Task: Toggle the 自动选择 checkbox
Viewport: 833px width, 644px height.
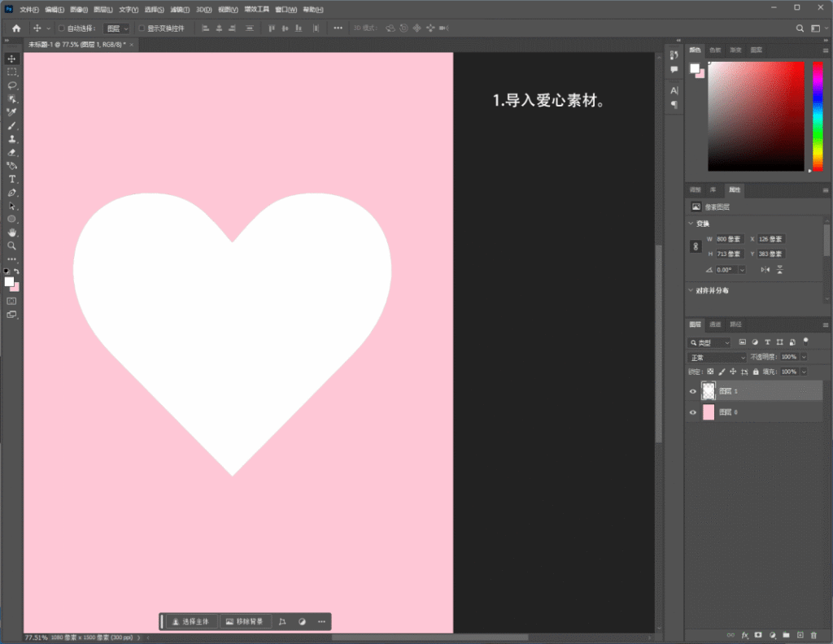Action: [62, 28]
